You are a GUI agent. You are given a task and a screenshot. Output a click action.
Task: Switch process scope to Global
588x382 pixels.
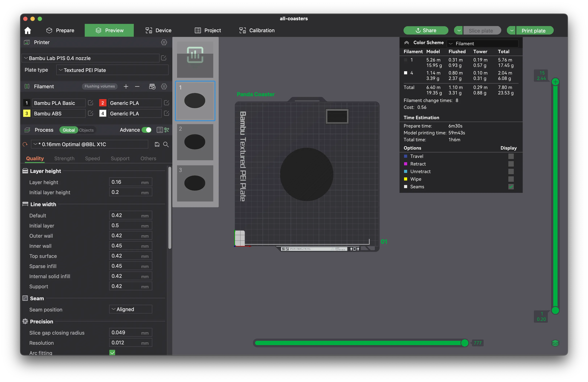pyautogui.click(x=69, y=130)
